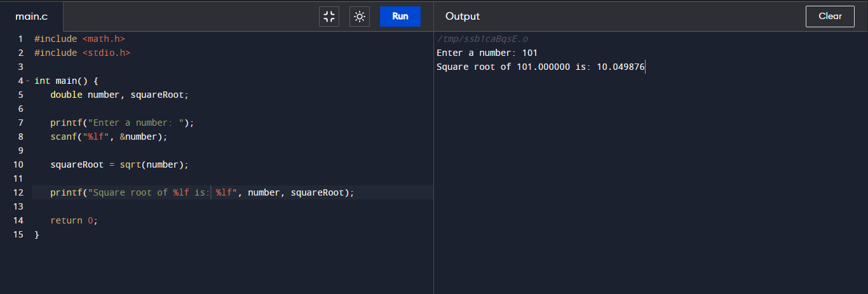
Task: Click the double variable declaration line
Action: [x=119, y=95]
